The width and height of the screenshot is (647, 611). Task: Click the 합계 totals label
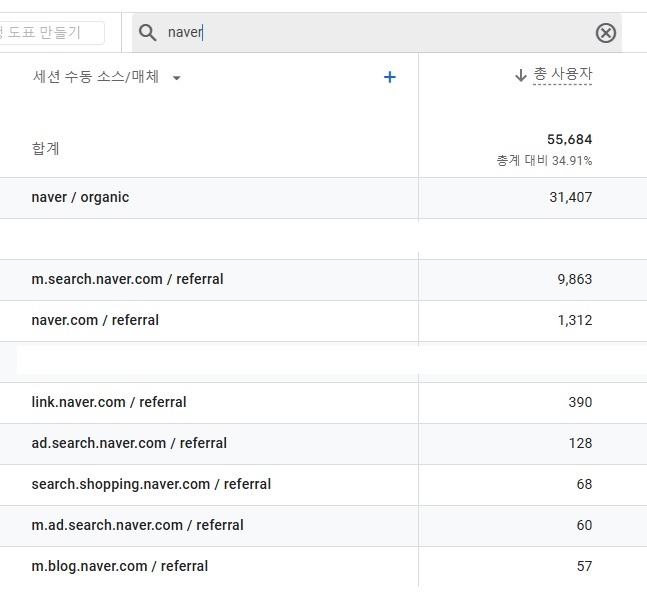46,149
